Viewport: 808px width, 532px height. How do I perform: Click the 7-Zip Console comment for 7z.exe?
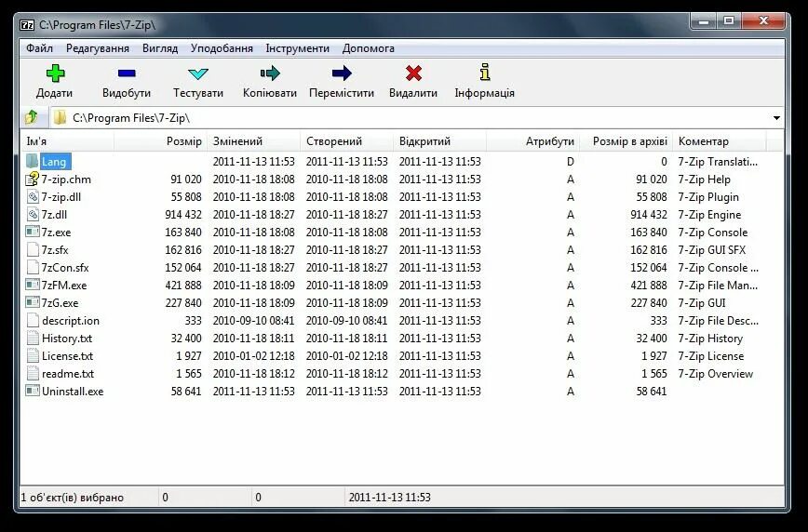click(713, 233)
